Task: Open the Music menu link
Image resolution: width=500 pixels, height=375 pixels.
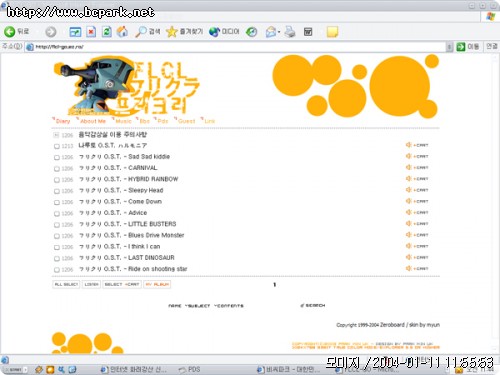Action: 123,121
